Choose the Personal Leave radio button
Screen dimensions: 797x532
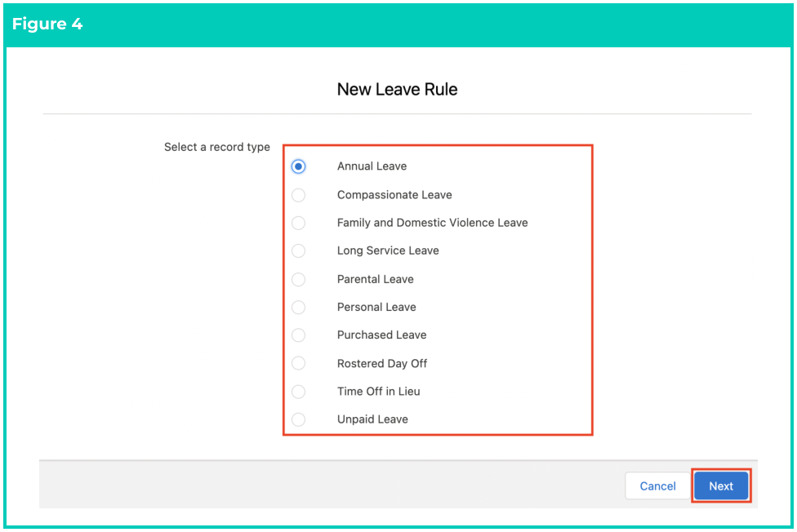298,308
